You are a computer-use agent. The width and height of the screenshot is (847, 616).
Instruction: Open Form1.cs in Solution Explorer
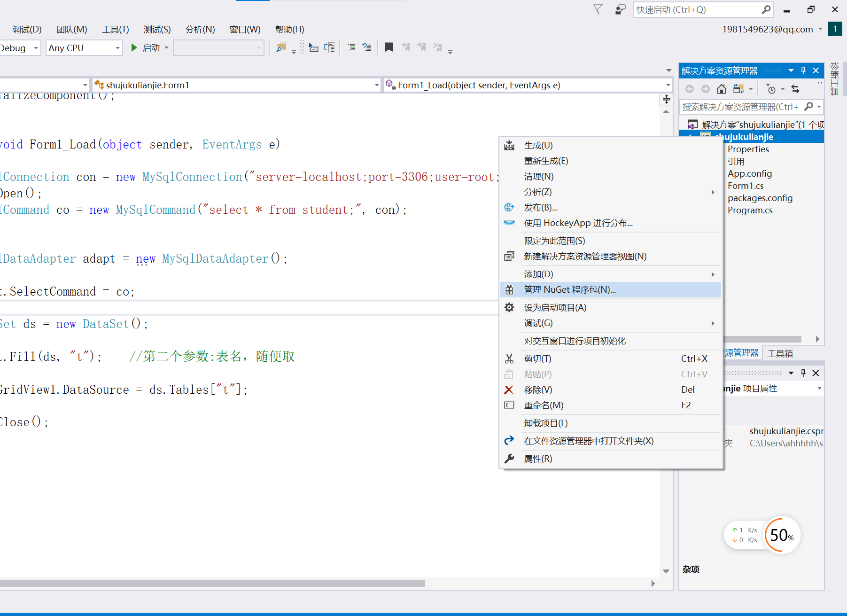pos(746,186)
